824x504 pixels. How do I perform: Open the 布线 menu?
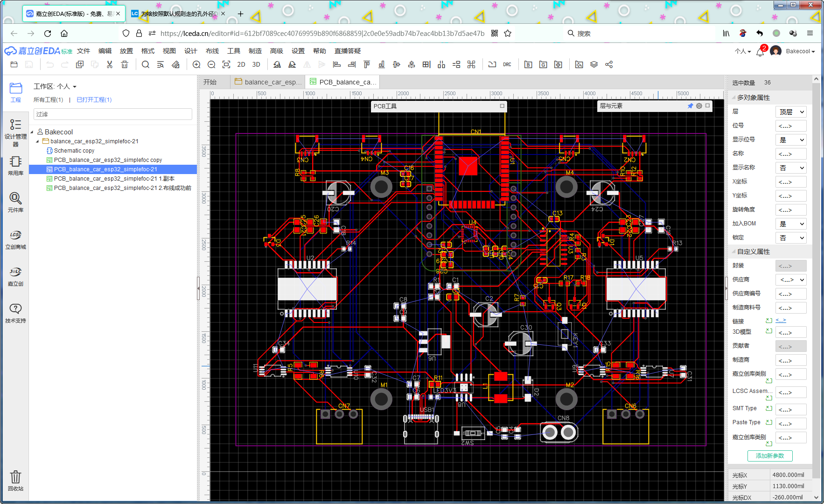[212, 51]
